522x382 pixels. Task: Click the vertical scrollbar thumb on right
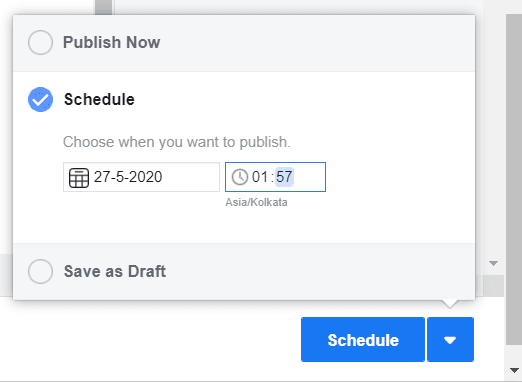(514, 179)
